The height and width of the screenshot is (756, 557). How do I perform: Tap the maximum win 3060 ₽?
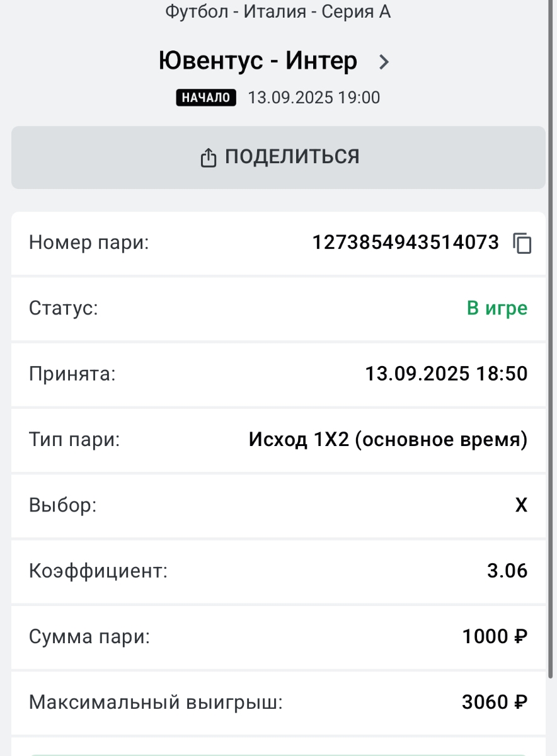coord(495,702)
